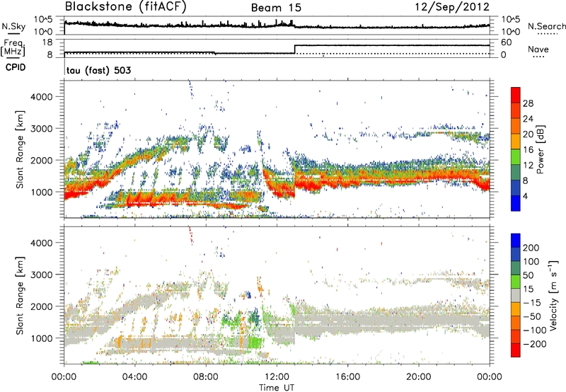Image resolution: width=566 pixels, height=392 pixels.
Task: Click the solid line sample under "N.Sky"
Action: 13,33
